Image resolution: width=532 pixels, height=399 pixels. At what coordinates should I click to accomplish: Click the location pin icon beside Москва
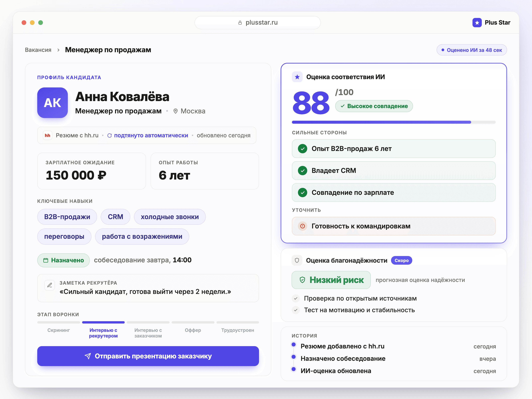pos(176,111)
